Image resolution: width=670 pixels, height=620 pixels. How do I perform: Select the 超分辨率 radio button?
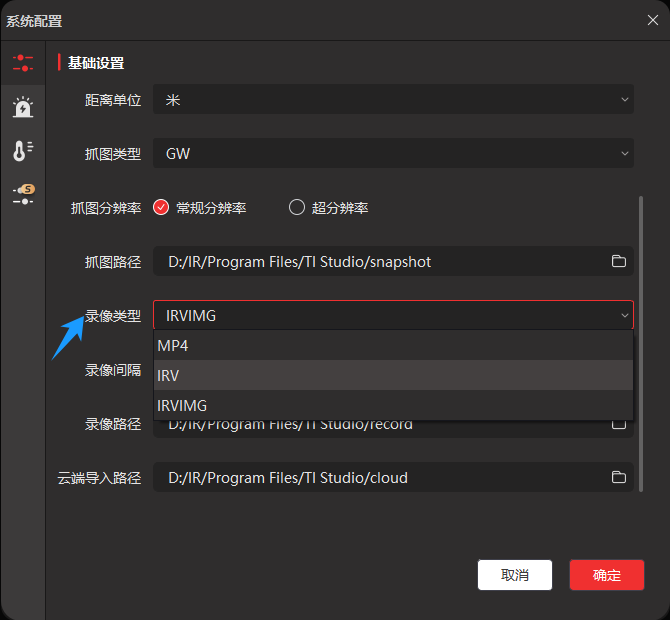297,208
